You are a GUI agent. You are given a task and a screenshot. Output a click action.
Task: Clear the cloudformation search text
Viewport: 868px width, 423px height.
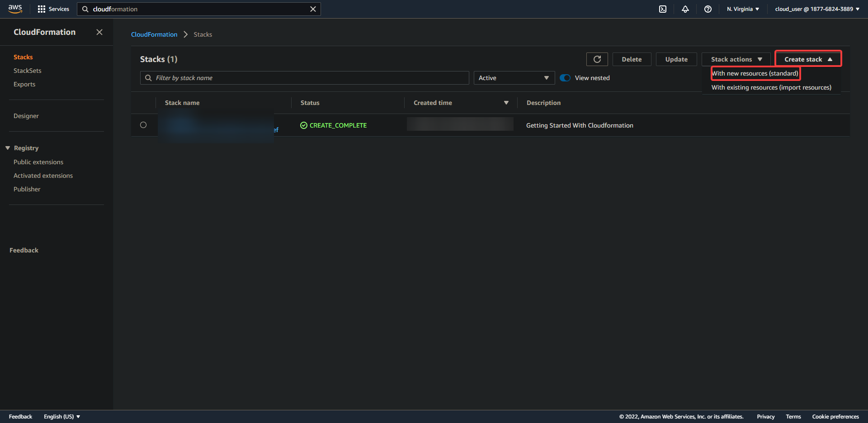click(313, 9)
